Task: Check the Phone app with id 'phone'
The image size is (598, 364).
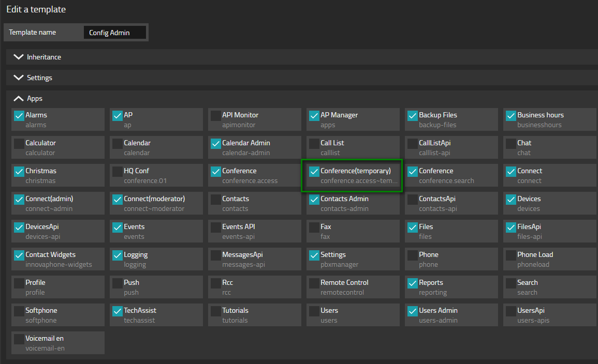Action: coord(413,255)
